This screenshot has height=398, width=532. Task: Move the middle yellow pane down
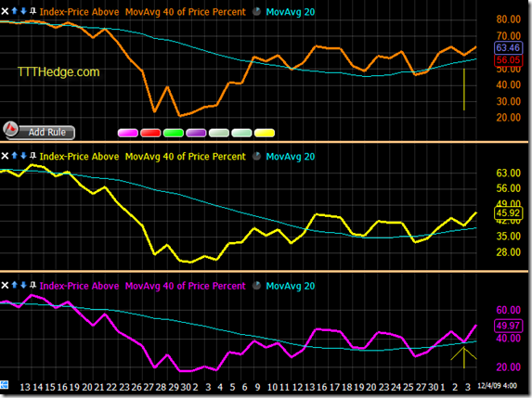pyautogui.click(x=23, y=155)
